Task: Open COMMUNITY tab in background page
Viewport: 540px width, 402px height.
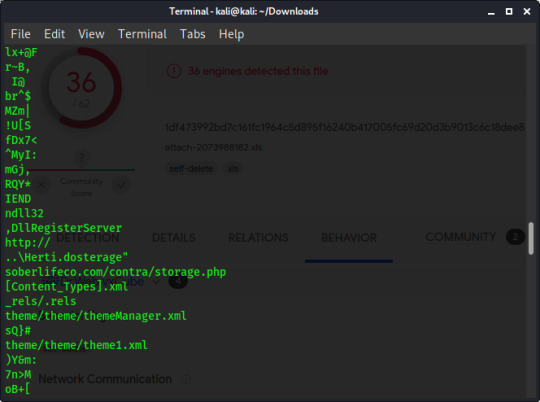Action: pos(460,237)
